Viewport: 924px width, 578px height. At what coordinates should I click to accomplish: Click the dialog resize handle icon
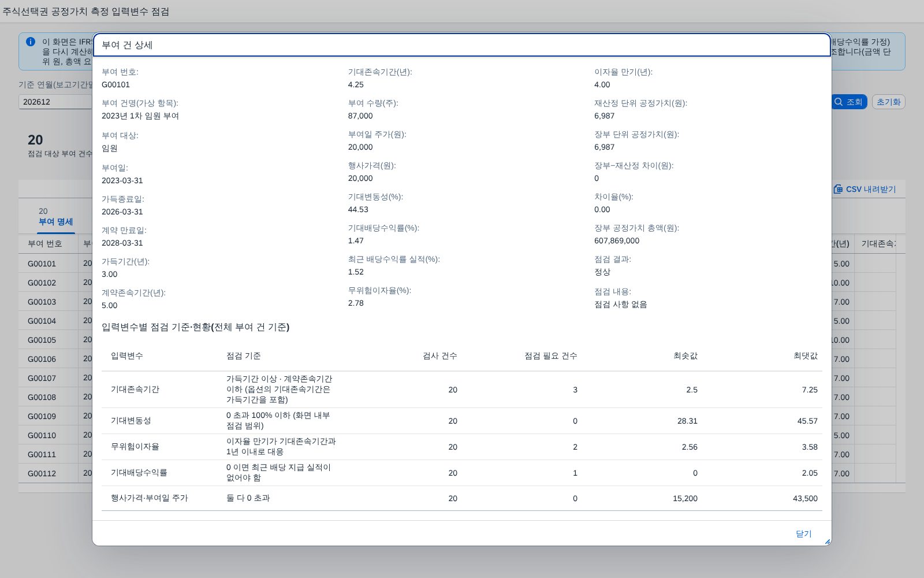tap(827, 542)
